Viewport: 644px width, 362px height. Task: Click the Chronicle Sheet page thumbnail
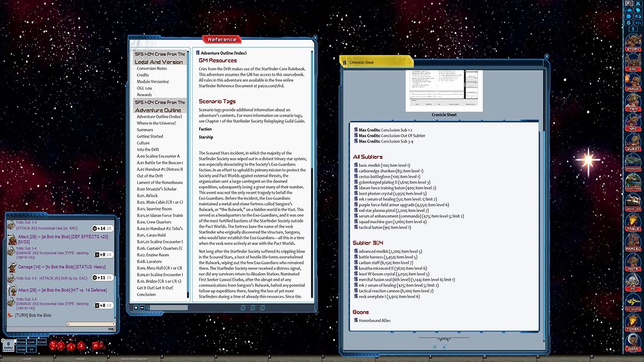[444, 90]
